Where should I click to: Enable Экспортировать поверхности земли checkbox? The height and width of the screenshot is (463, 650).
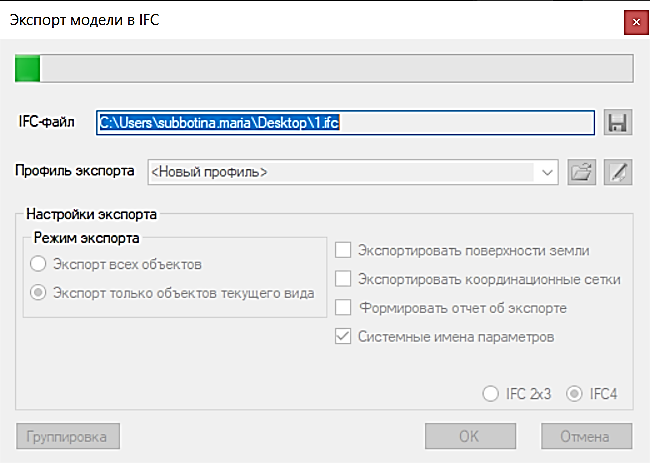[x=343, y=250]
